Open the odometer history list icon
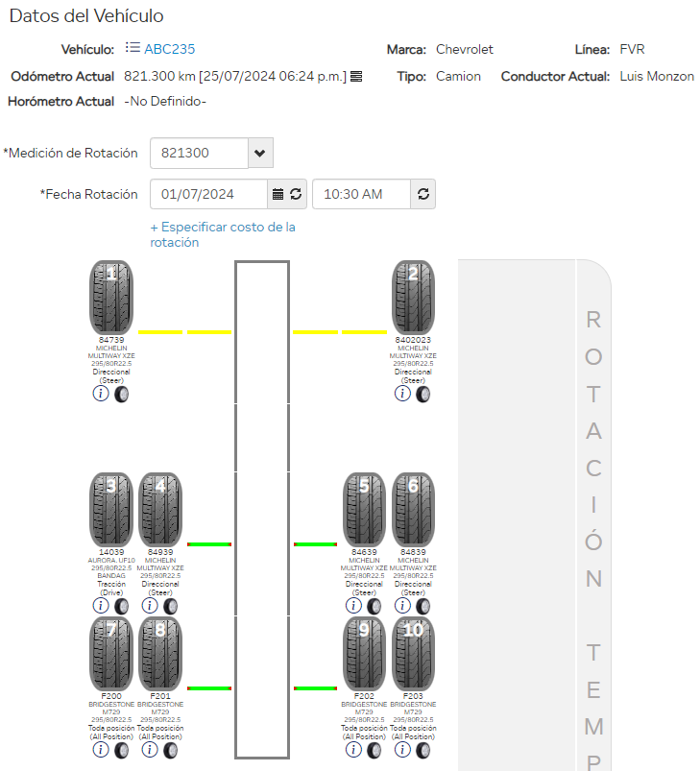 356,77
